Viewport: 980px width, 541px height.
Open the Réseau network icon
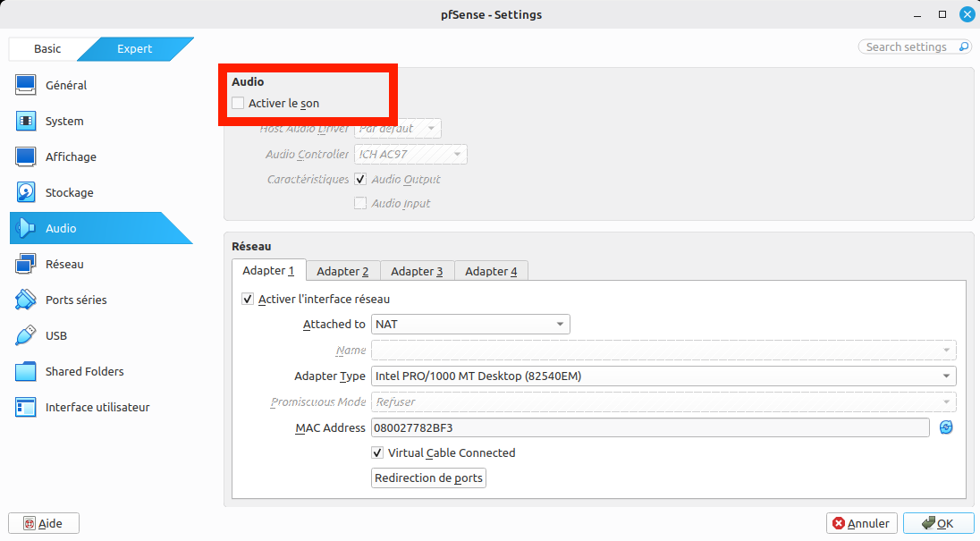(x=26, y=265)
